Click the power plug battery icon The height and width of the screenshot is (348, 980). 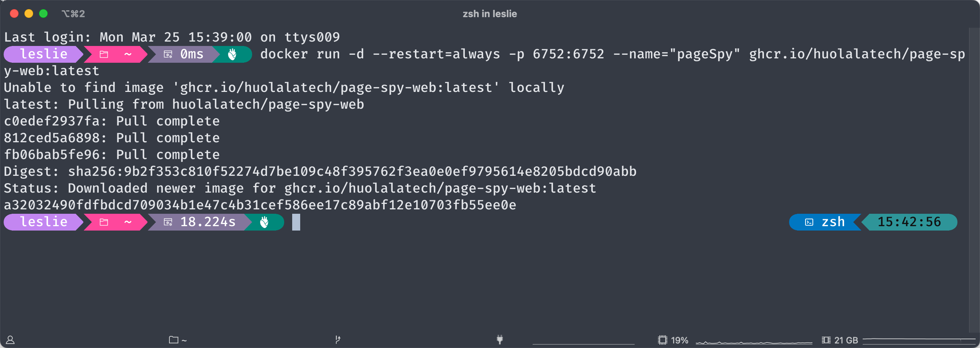pyautogui.click(x=500, y=339)
